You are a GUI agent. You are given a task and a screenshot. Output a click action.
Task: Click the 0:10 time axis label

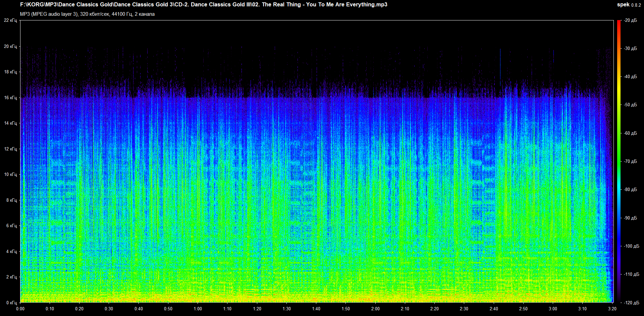(50, 309)
